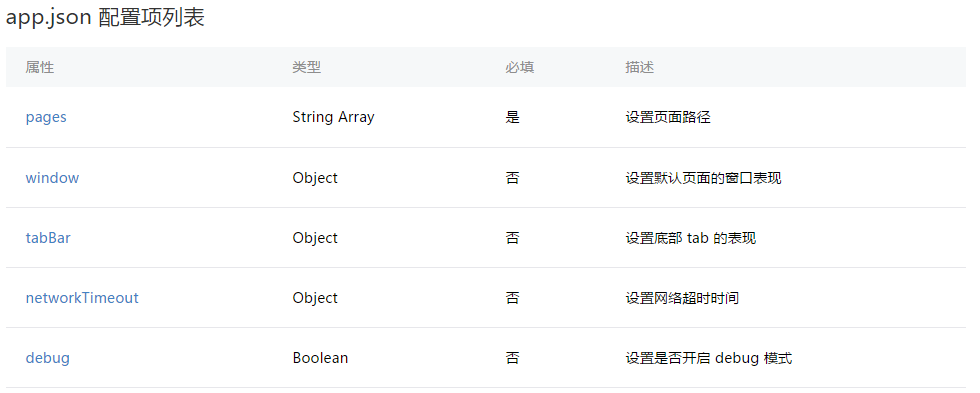This screenshot has height=393, width=980.
Task: Click description 设置默认页面的窗口表现
Action: click(x=703, y=177)
